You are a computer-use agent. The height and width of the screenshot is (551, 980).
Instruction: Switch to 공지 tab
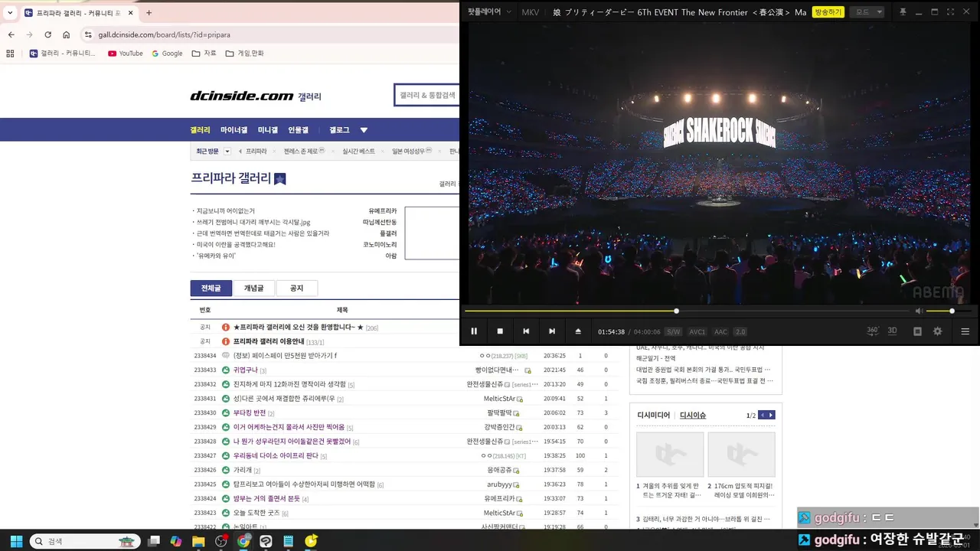point(296,288)
